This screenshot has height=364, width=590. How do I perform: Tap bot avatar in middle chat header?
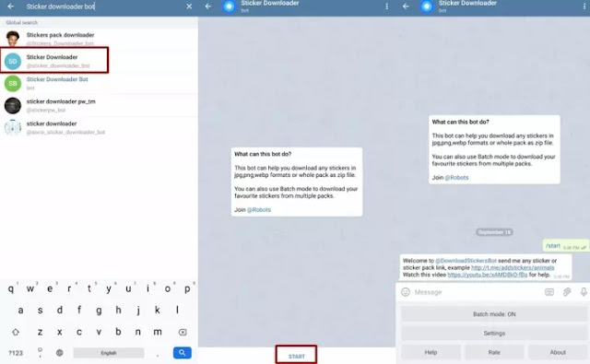point(229,6)
